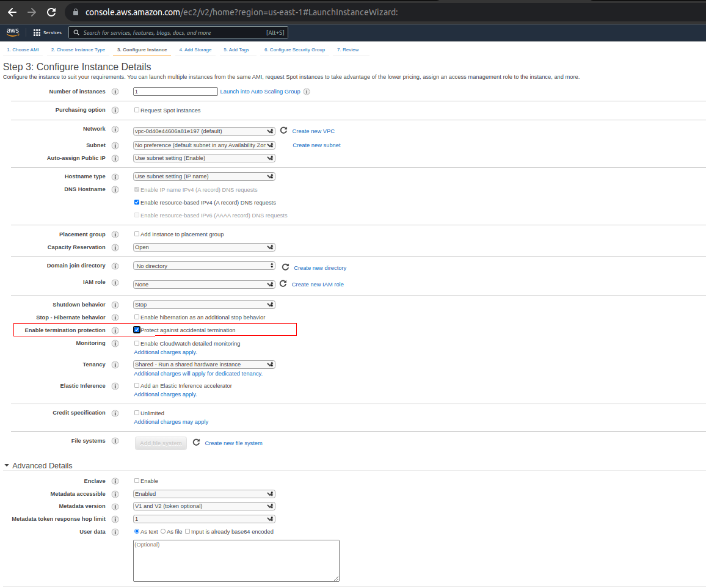Screen dimensions: 706x588
Task: Open the Domain join directory dropdown
Action: point(204,266)
